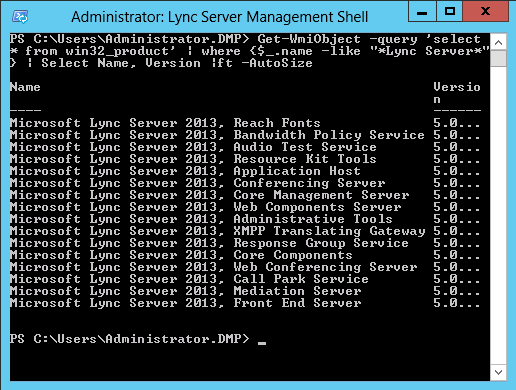The height and width of the screenshot is (390, 516).
Task: Click the Web Components Server row
Action: (x=245, y=207)
